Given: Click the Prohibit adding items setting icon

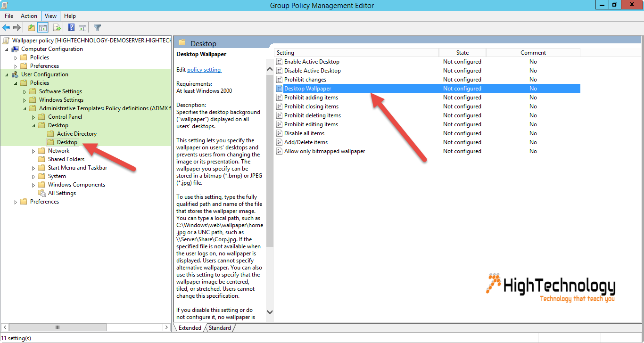Looking at the screenshot, I should (x=280, y=98).
